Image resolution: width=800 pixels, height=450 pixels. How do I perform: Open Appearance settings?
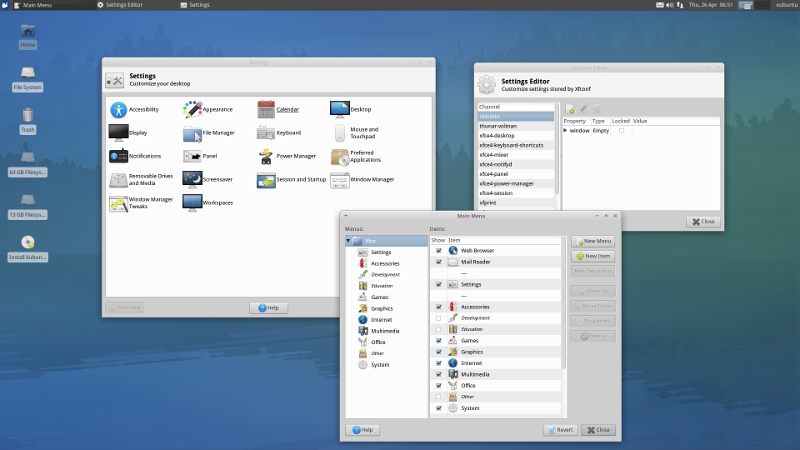point(192,110)
